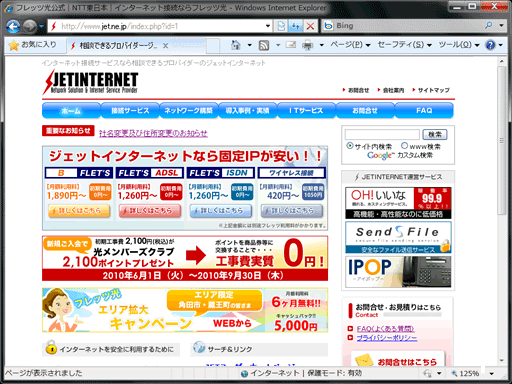Click 詳しくはこちら under ワイヤレス接続
This screenshot has width=512, height=384.
coord(292,211)
